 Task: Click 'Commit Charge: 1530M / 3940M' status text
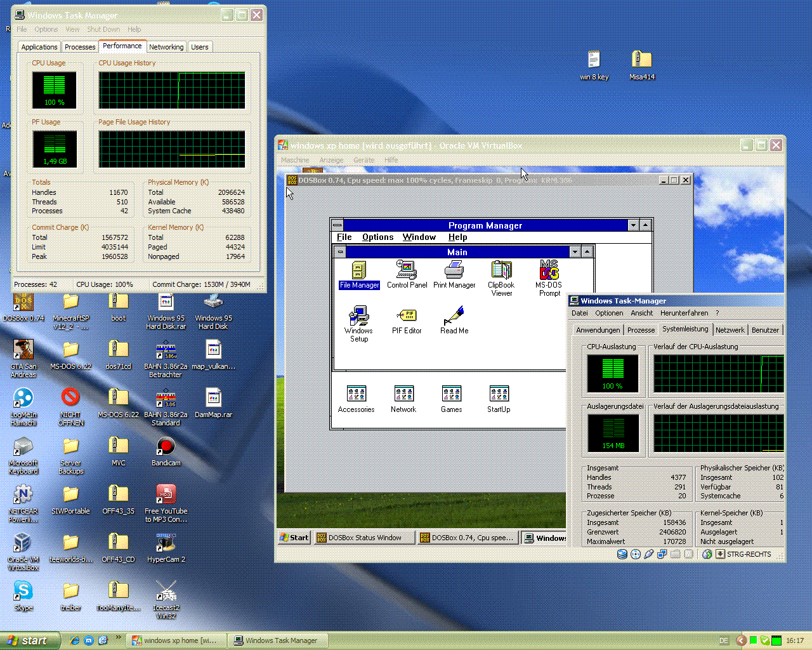pyautogui.click(x=201, y=284)
